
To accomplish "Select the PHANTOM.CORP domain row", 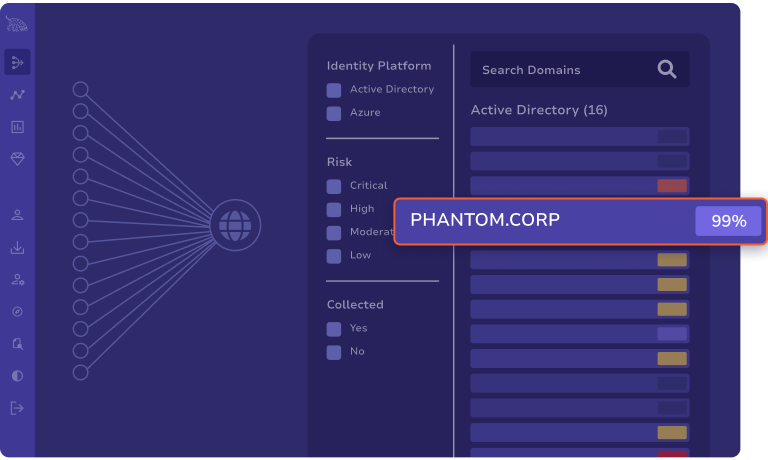I will pyautogui.click(x=540, y=221).
